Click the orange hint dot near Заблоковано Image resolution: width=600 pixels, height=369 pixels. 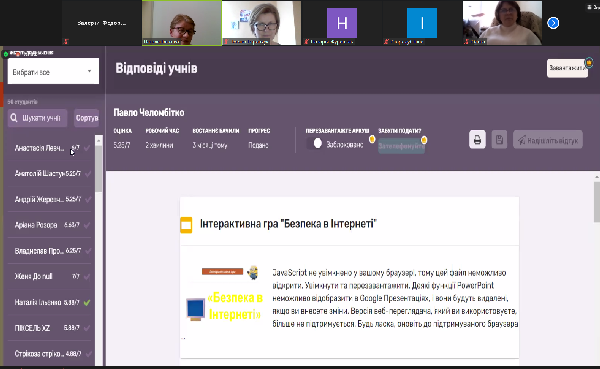(x=372, y=139)
